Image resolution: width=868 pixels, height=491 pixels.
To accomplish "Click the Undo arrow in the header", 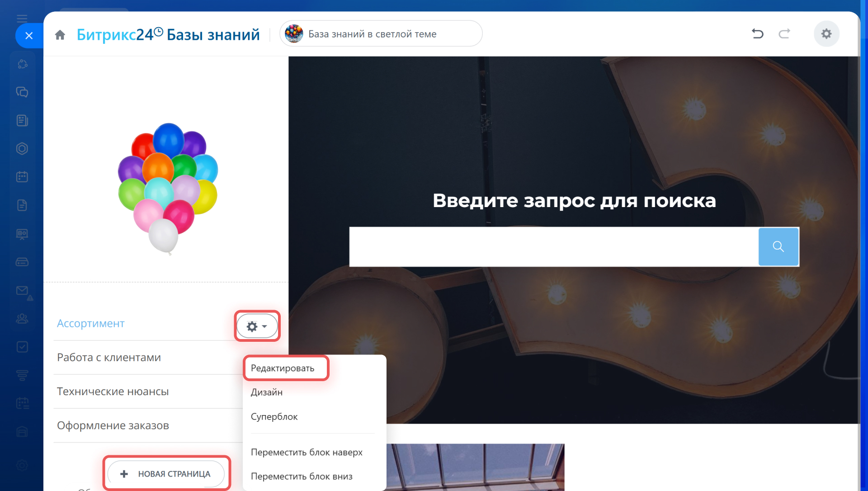I will [x=758, y=33].
